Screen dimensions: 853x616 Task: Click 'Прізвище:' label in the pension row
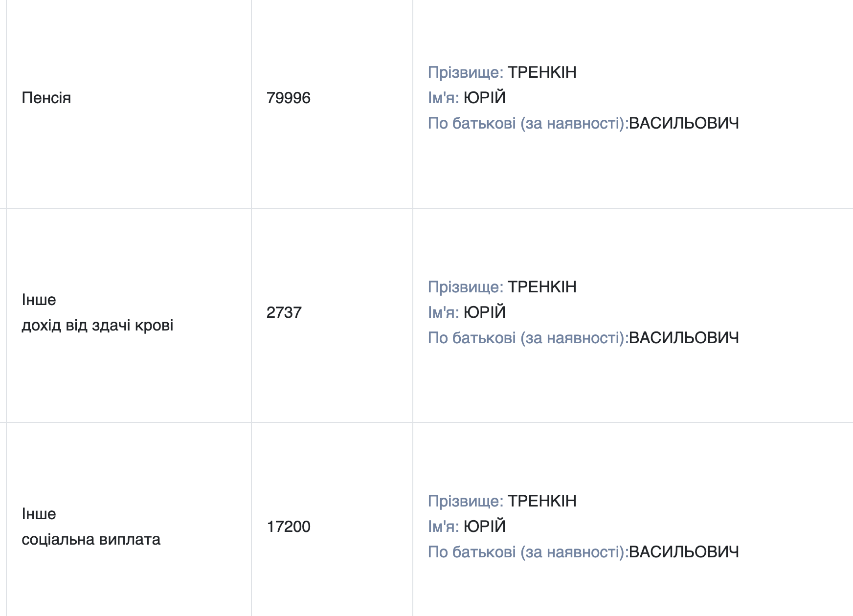click(x=466, y=72)
